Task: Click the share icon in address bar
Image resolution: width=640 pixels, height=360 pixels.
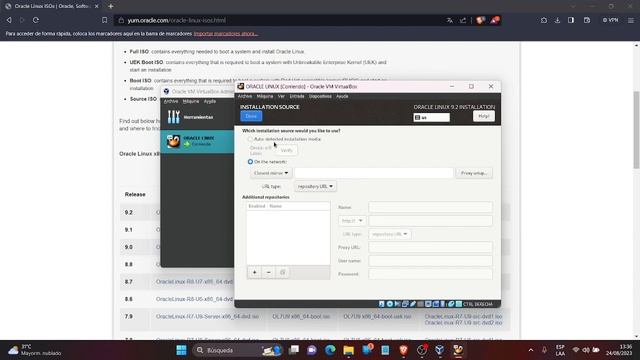Action: (463, 20)
